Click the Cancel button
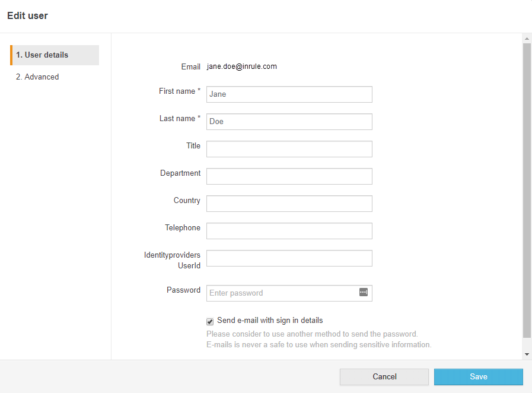Viewport: 532px width, 393px height. pyautogui.click(x=384, y=377)
